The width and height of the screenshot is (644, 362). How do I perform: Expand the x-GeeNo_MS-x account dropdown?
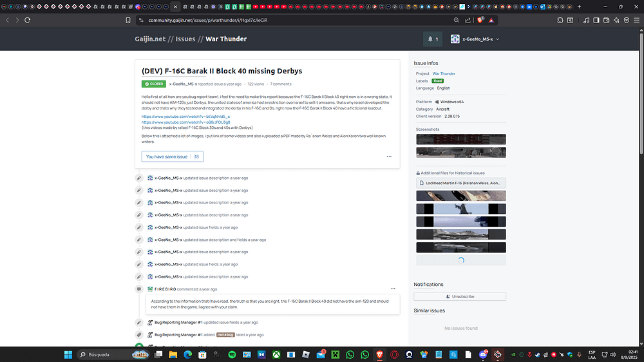point(475,39)
